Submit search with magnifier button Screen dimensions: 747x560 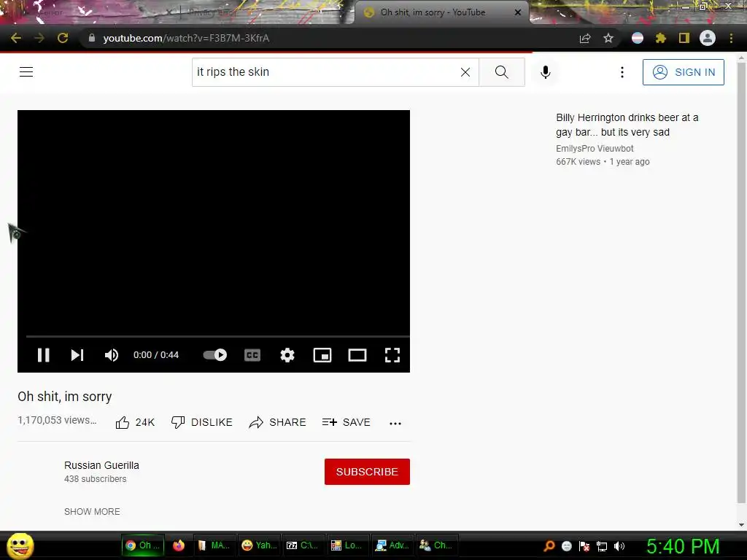click(x=502, y=72)
